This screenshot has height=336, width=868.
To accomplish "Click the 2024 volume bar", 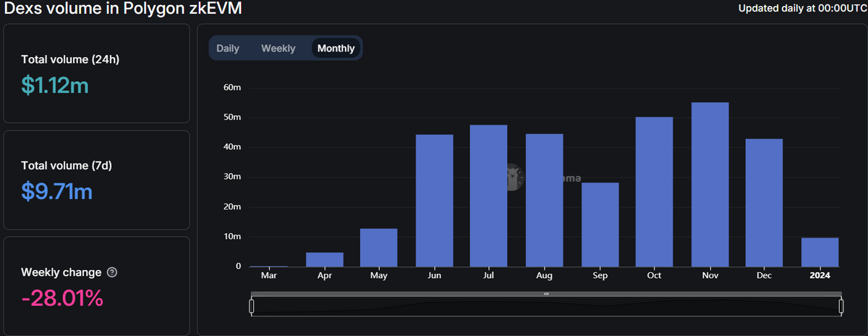I will (x=820, y=252).
